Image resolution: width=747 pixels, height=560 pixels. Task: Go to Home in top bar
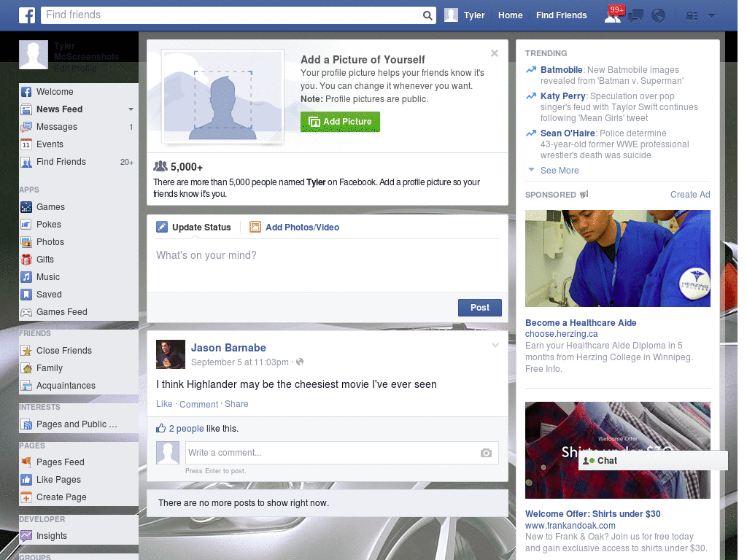[510, 15]
